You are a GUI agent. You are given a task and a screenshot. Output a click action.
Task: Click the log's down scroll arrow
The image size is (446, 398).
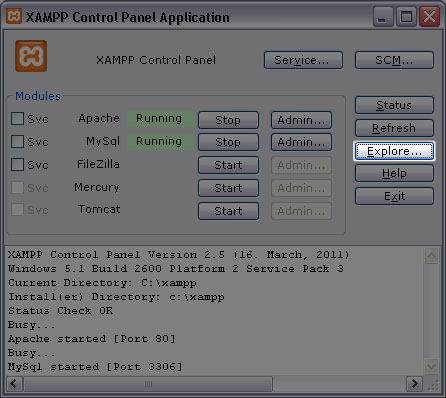[431, 367]
